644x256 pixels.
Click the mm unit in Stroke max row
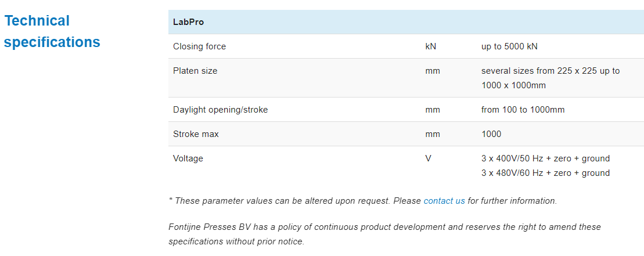point(432,134)
